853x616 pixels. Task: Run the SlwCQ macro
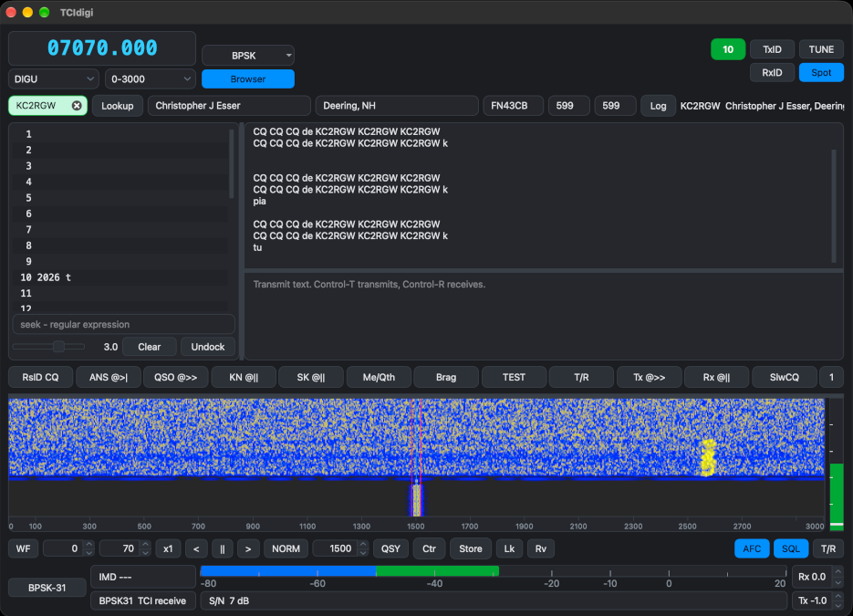click(x=785, y=377)
